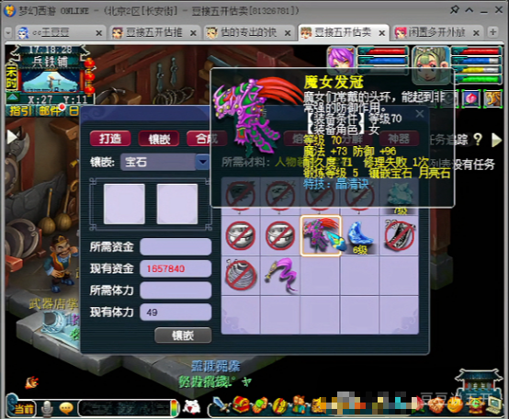509x420 pixels.
Task: Open the treasure chest icon in bottom bar
Action: pyautogui.click(x=241, y=405)
